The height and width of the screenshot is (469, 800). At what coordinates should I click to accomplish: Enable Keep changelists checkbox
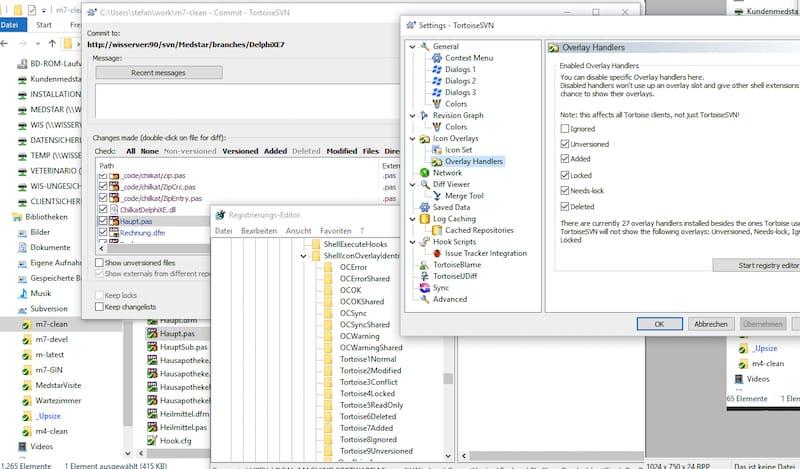click(x=99, y=306)
